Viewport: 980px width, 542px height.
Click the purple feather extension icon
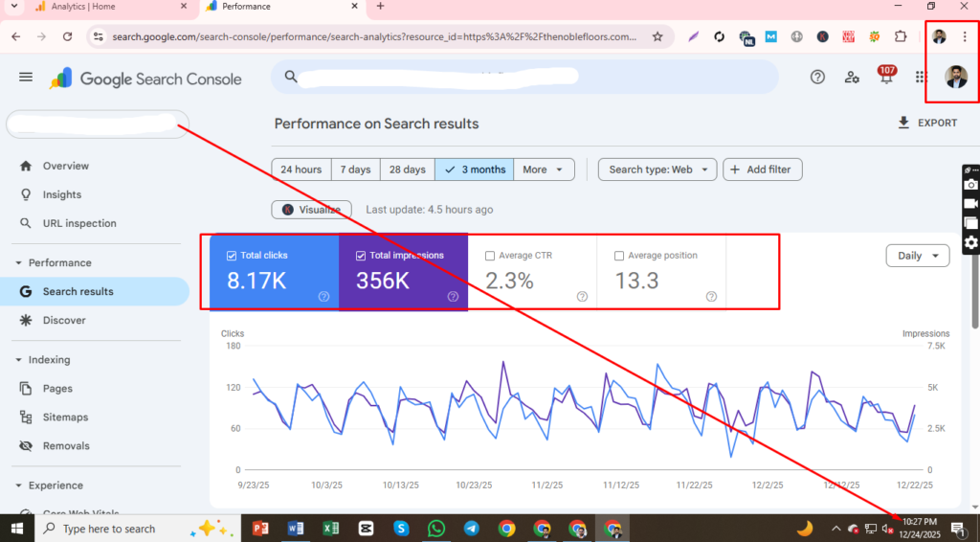click(693, 37)
